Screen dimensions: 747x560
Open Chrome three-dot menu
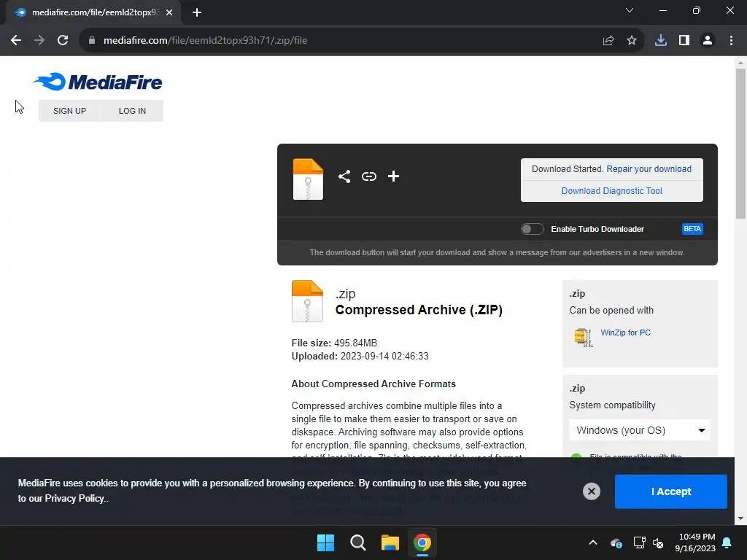tap(731, 41)
